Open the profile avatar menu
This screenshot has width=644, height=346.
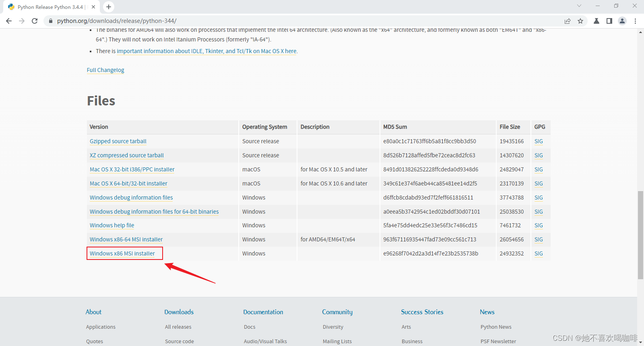pyautogui.click(x=622, y=21)
